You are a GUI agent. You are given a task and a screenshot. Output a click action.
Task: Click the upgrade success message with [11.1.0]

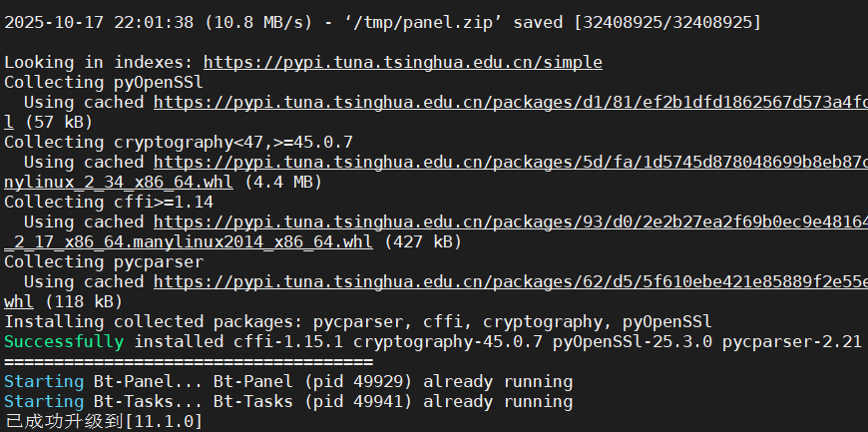(104, 422)
